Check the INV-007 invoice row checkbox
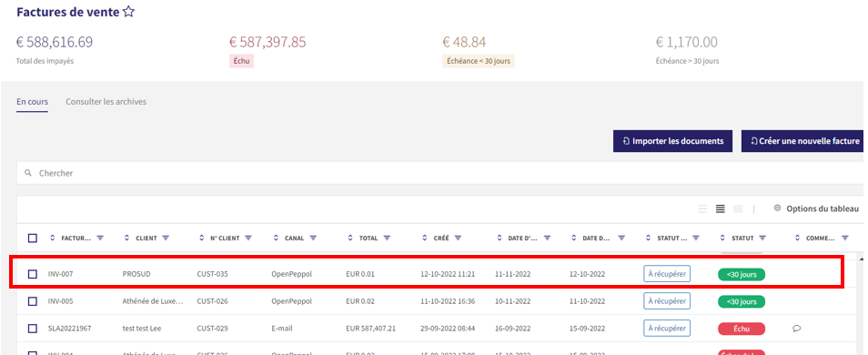Screen dimensions: 868x355 click(33, 274)
